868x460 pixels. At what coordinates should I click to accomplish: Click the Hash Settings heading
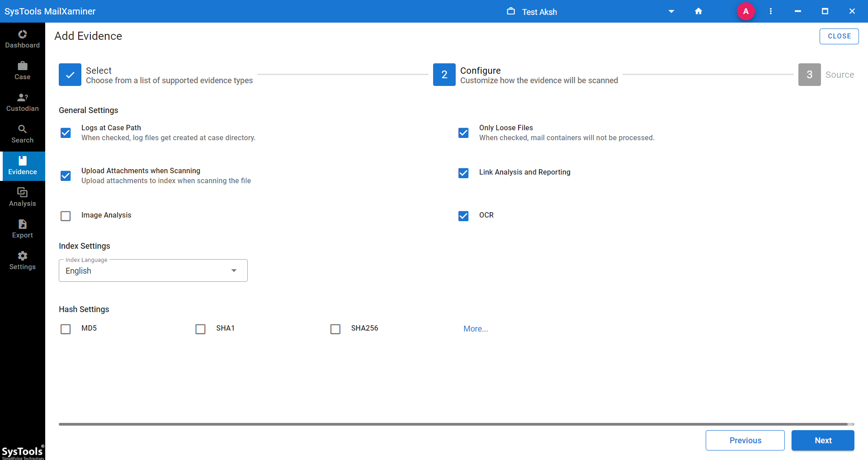[84, 309]
